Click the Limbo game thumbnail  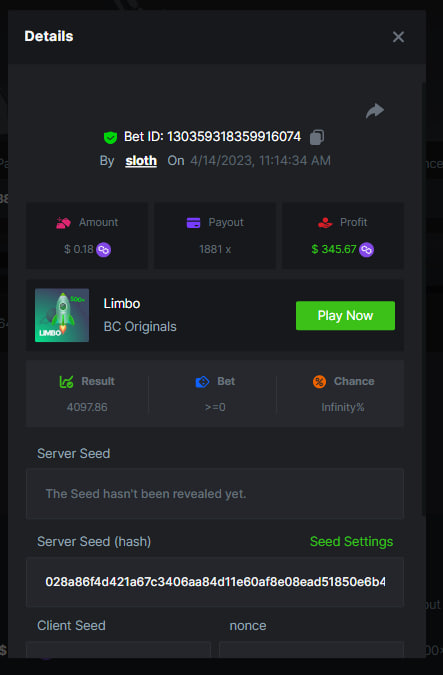click(x=62, y=315)
